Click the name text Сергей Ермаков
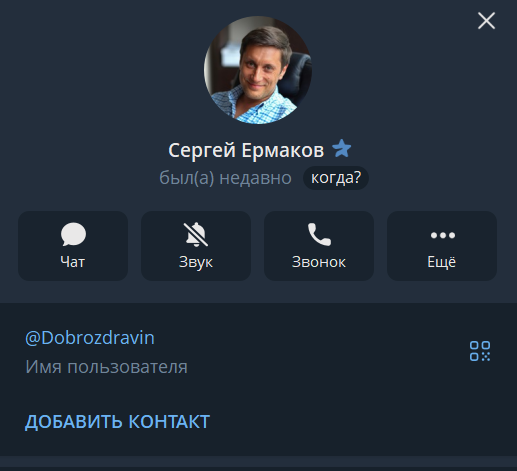Viewport: 517px width, 471px height. point(246,150)
